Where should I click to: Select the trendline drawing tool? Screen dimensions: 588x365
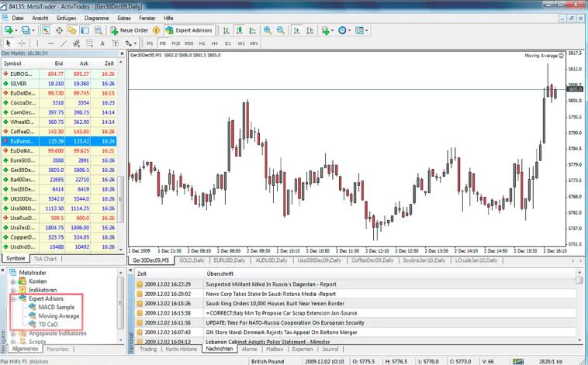coord(64,44)
